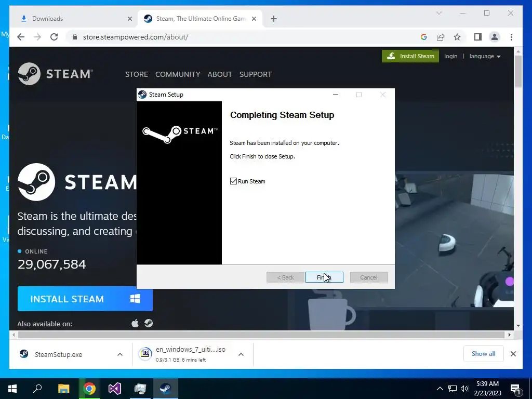Close the downloads bar
The height and width of the screenshot is (399, 532).
tap(513, 354)
